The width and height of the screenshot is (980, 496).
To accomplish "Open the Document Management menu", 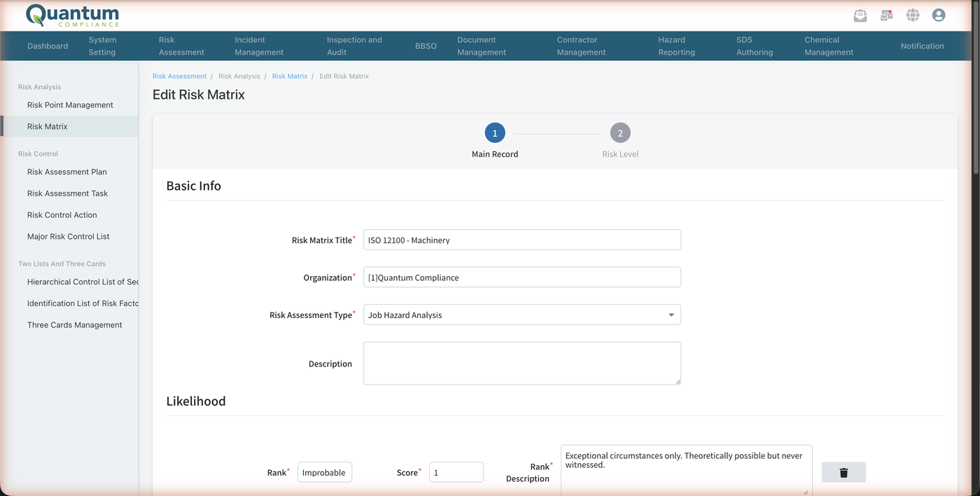I will [x=482, y=46].
